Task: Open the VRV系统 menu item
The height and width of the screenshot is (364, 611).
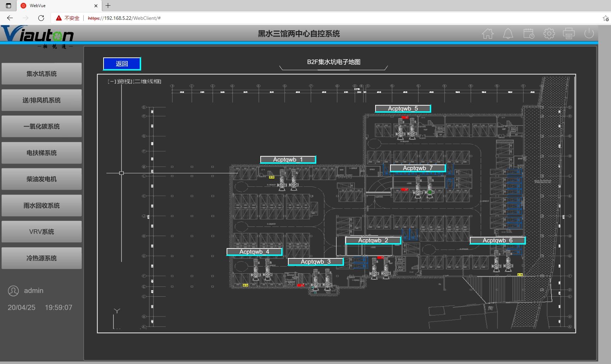Action: click(x=41, y=232)
